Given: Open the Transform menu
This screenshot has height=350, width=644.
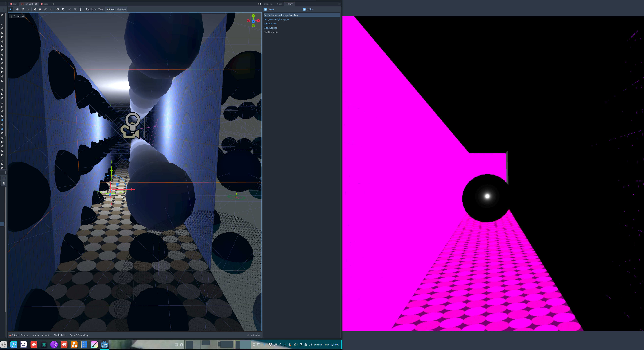Looking at the screenshot, I should tap(90, 9).
